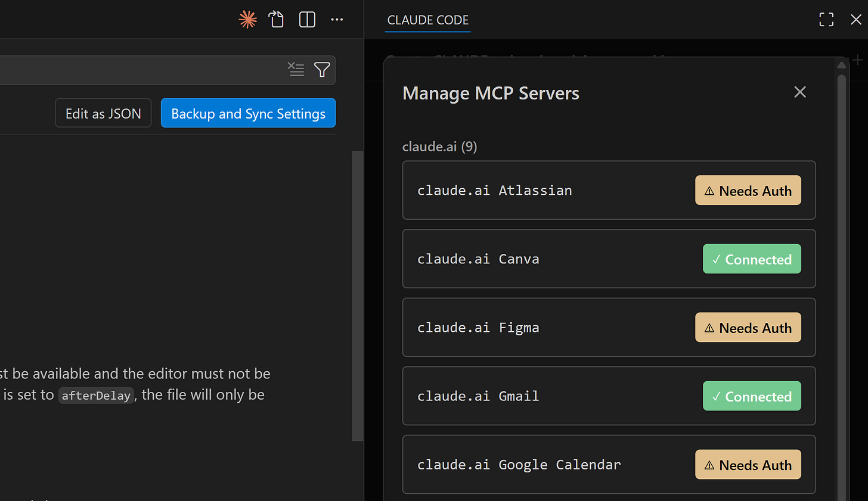Select the split editor icon

tap(307, 19)
